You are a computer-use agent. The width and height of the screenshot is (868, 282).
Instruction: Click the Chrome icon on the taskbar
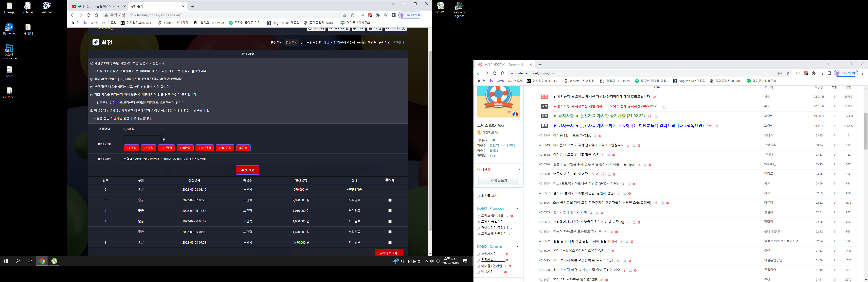(42, 261)
